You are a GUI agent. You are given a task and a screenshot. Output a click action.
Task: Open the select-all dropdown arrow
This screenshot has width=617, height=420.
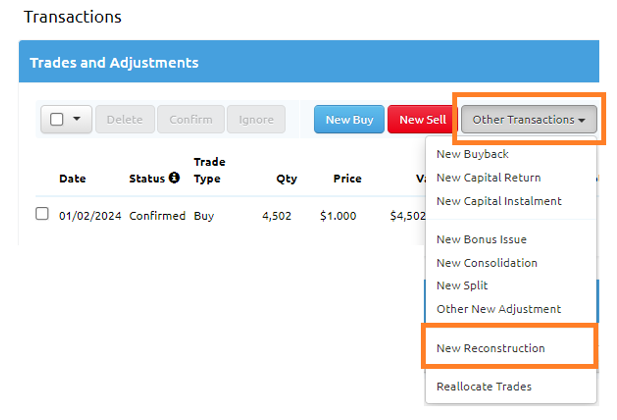[77, 119]
